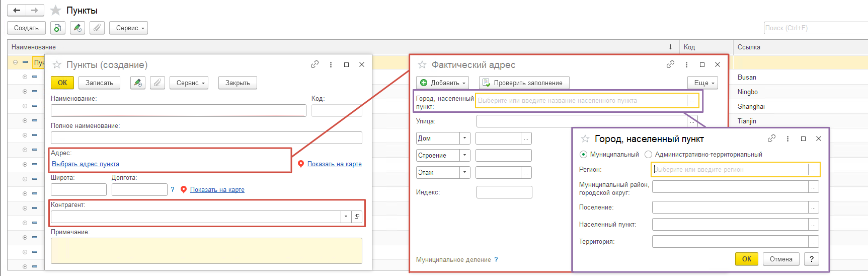
Task: Go back with the left arrow button
Action: point(16,10)
